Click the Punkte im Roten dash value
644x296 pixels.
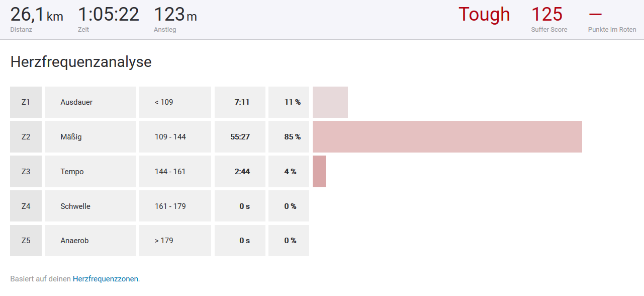click(x=595, y=15)
